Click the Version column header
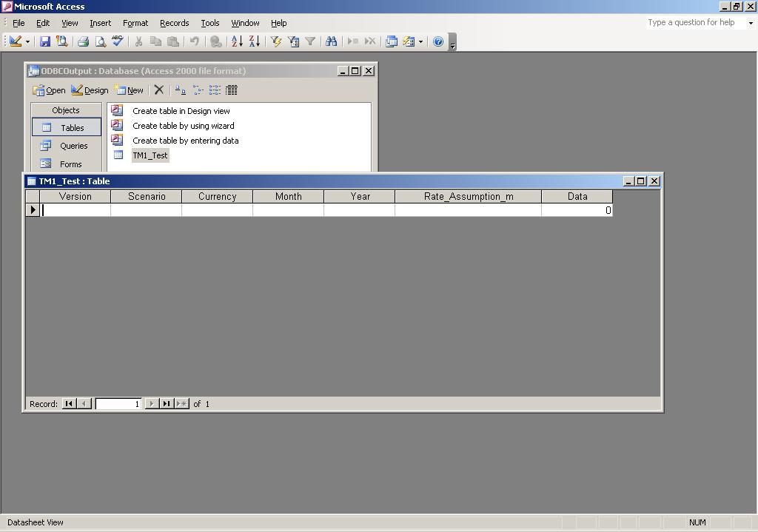This screenshot has height=532, width=758. tap(76, 196)
